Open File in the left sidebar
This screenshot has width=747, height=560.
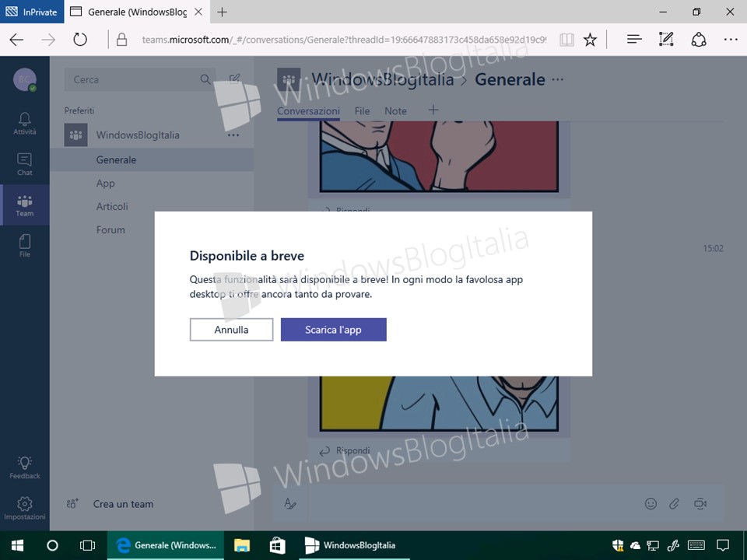(x=25, y=246)
